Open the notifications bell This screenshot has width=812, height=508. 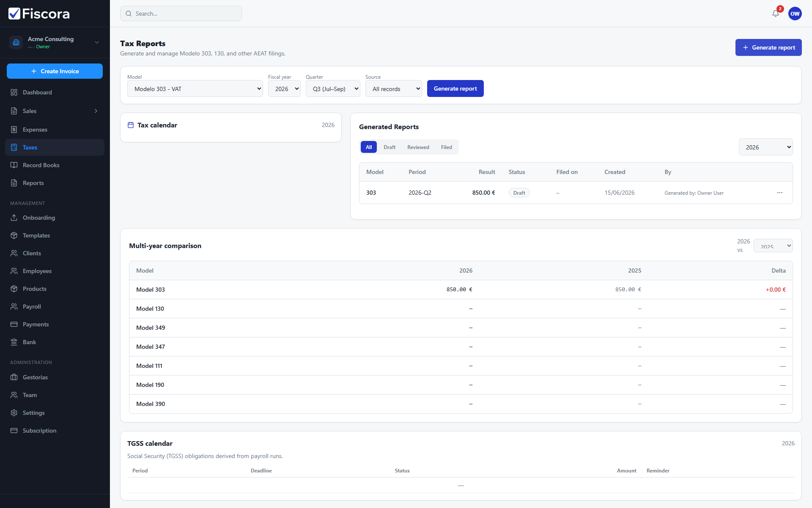click(776, 14)
